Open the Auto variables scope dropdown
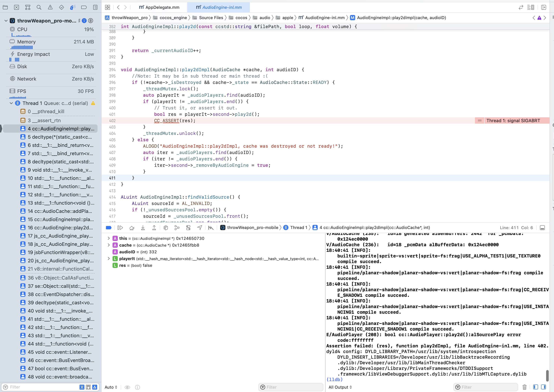Viewport: 554px width, 392px height. click(111, 387)
